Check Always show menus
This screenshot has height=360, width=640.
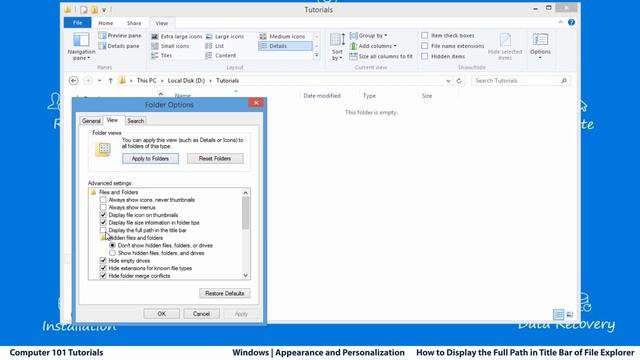coord(103,207)
